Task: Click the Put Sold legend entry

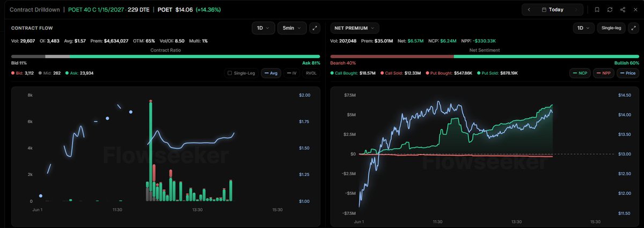Action: [499, 73]
